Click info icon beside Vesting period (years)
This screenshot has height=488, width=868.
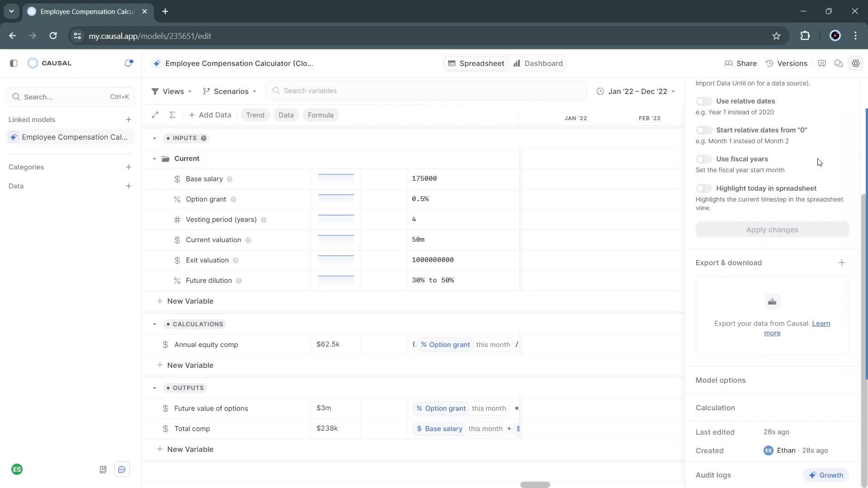click(264, 220)
